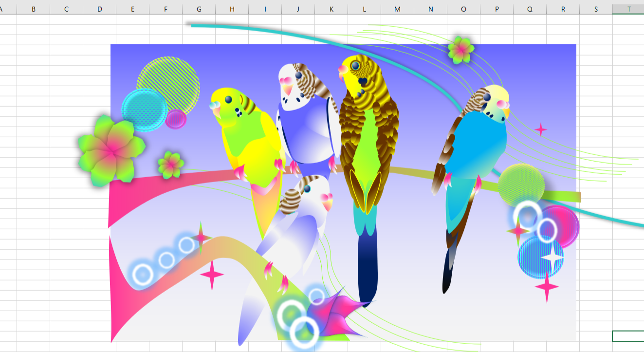This screenshot has width=644, height=352.
Task: Select highlighted column T header
Action: coord(628,9)
